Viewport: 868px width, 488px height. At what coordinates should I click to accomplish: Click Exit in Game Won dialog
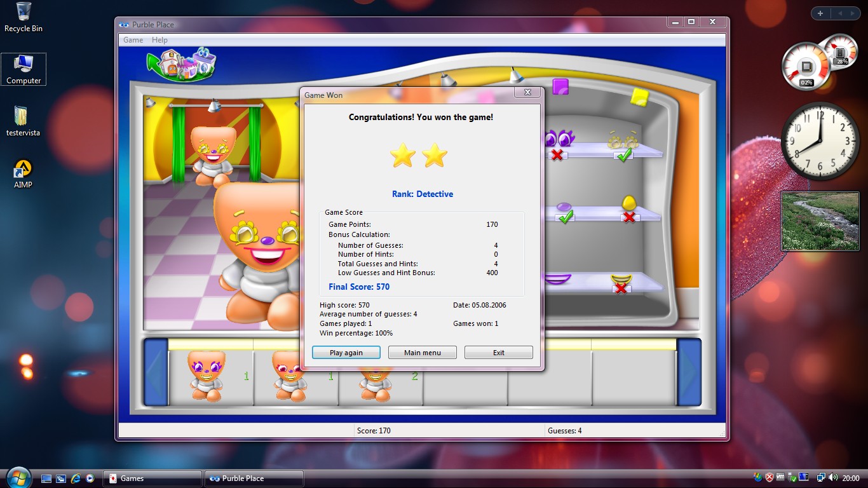[498, 353]
